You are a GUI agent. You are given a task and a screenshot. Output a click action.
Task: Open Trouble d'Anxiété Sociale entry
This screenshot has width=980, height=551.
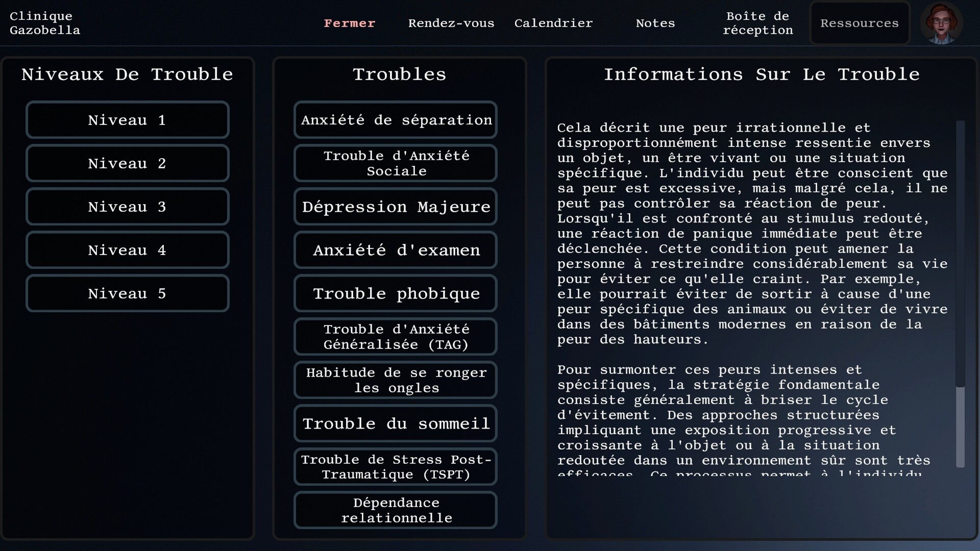point(396,163)
